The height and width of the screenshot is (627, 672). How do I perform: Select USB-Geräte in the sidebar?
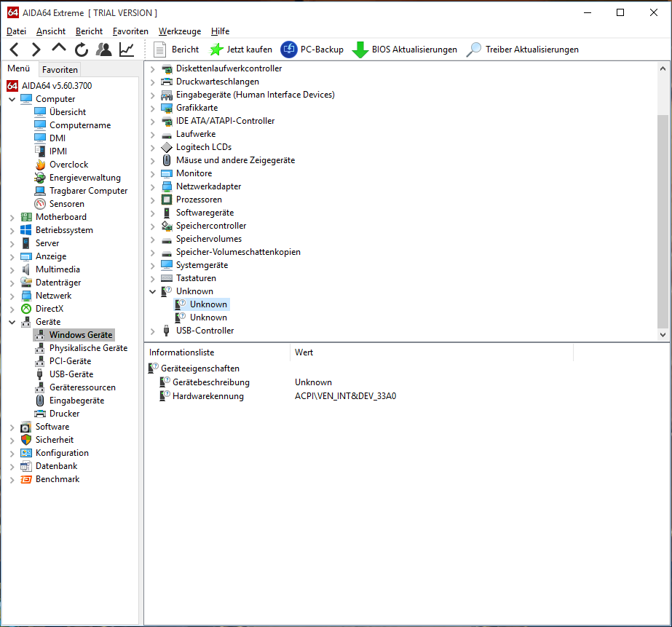(x=71, y=374)
